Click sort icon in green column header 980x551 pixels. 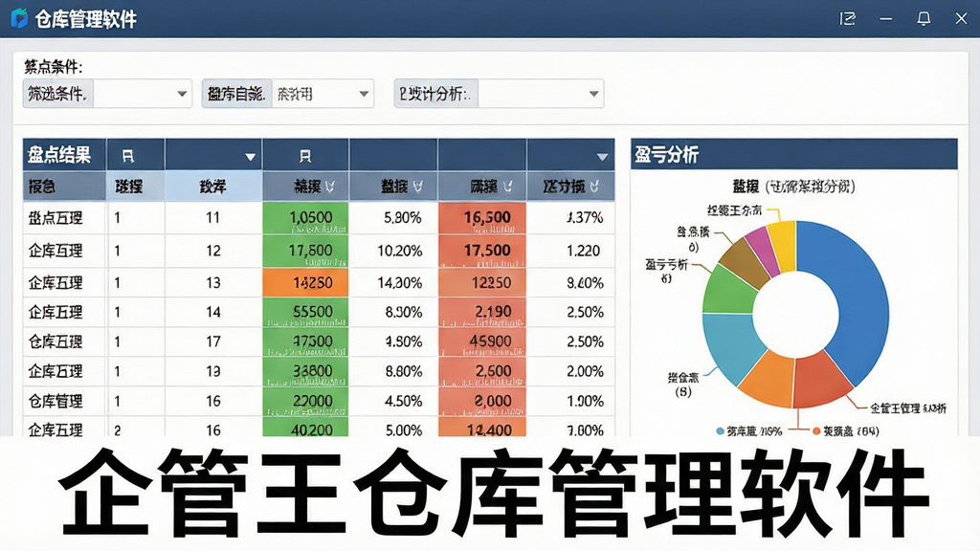pyautogui.click(x=330, y=187)
